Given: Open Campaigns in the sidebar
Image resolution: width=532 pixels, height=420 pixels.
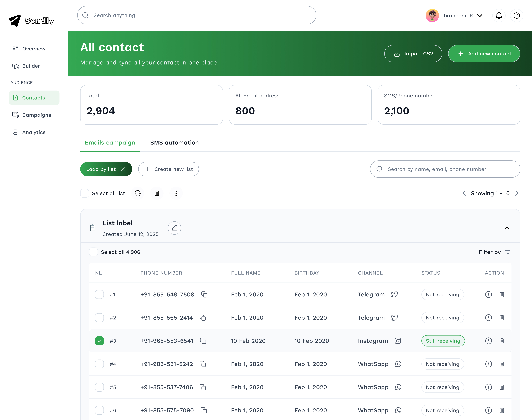Looking at the screenshot, I should click(x=34, y=115).
